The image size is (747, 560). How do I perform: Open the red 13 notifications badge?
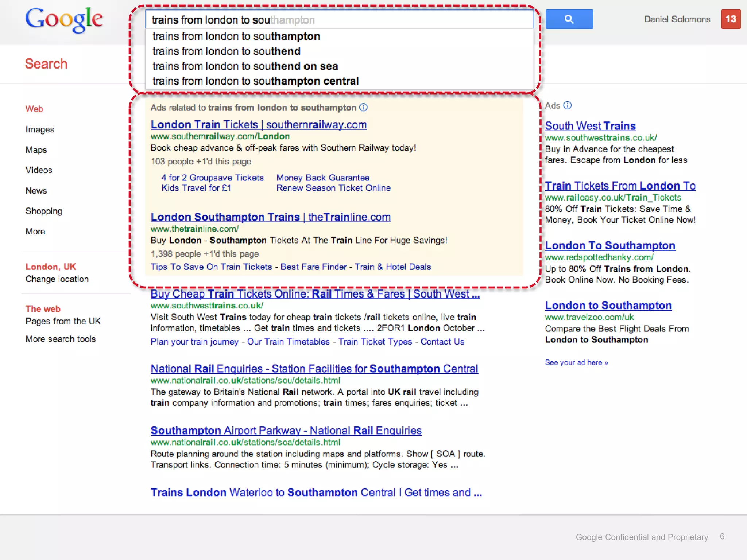coord(731,19)
